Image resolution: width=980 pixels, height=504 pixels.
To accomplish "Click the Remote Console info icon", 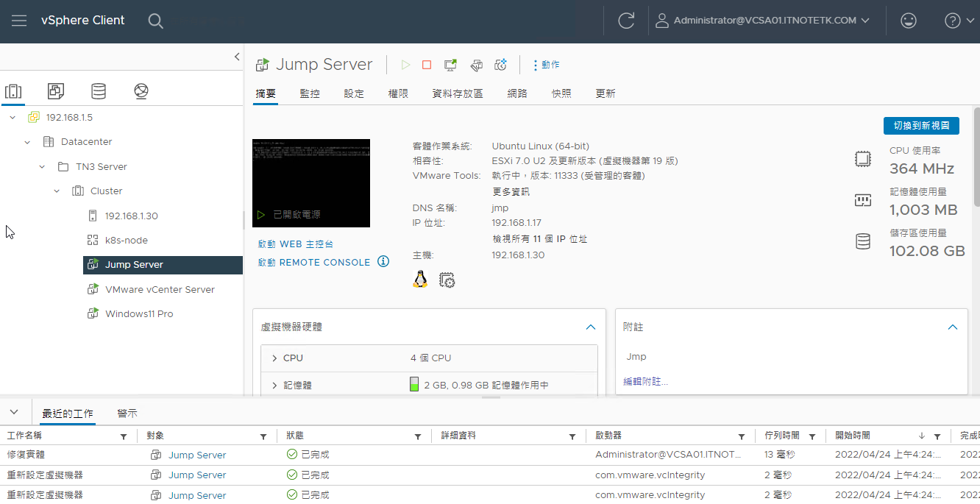I will tap(383, 261).
